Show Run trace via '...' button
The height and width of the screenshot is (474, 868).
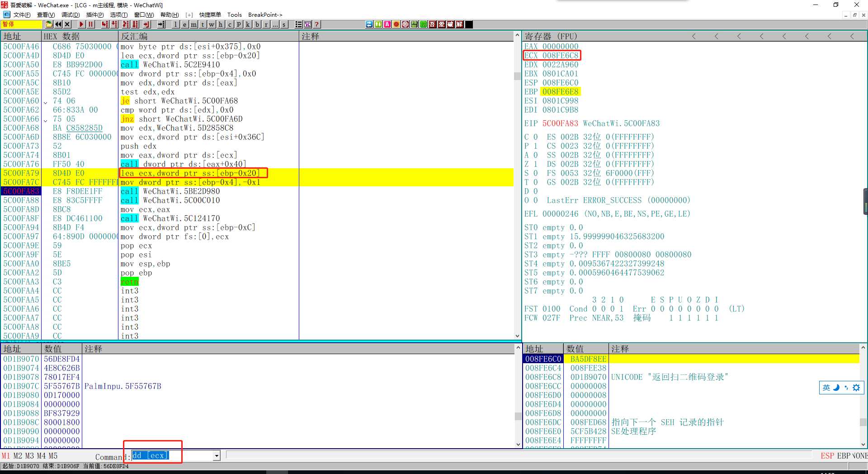coord(275,24)
